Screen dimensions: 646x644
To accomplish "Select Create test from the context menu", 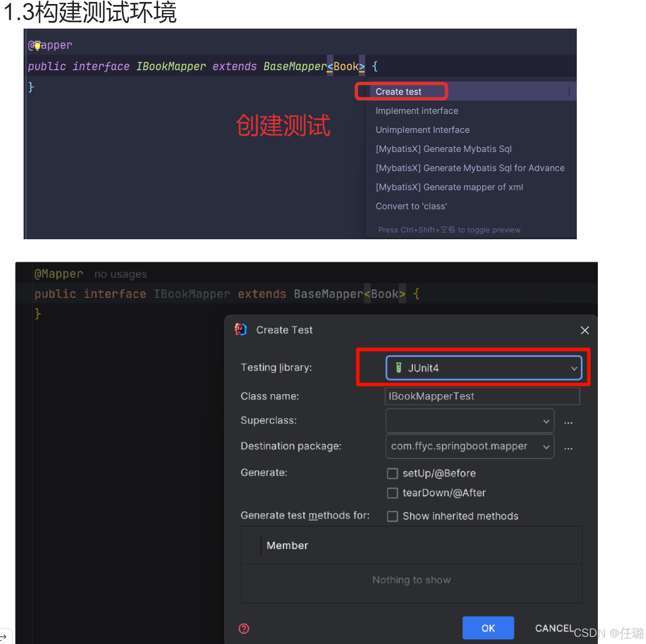I will point(398,92).
